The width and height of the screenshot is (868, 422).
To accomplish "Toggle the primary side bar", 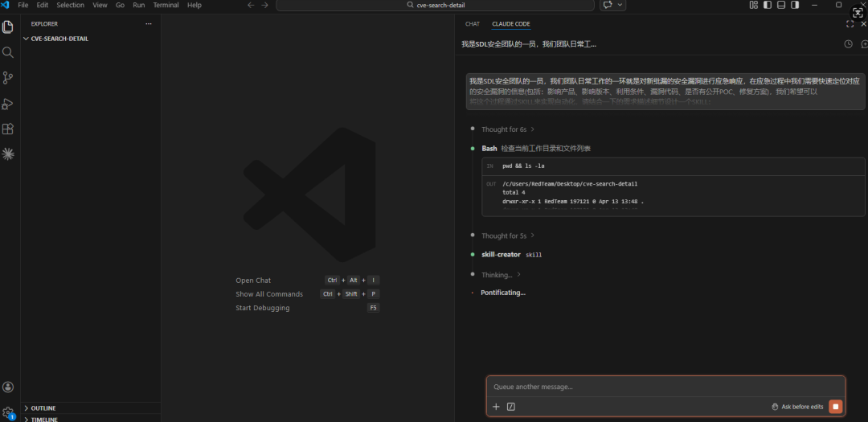I will tap(768, 5).
